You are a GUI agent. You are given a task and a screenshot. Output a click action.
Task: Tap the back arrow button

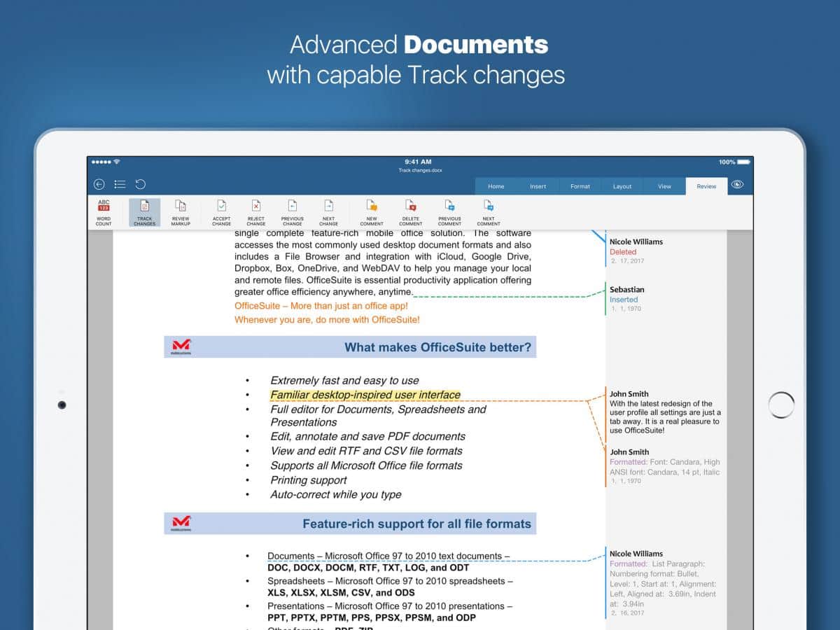(99, 185)
